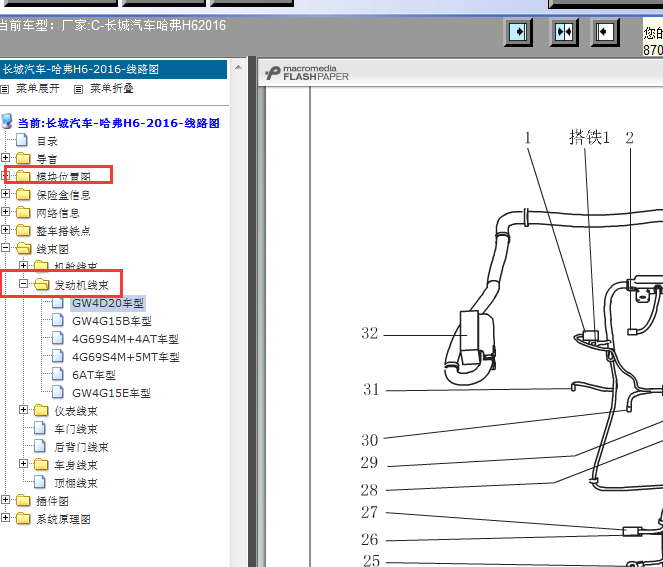Open the 车门线束 page
Image resolution: width=663 pixels, height=567 pixels.
[76, 430]
